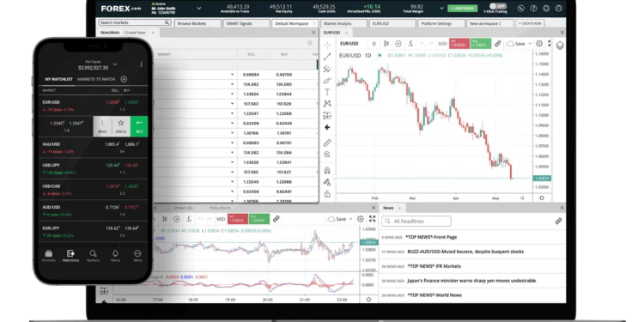The width and height of the screenshot is (644, 322).
Task: Open the Portfolio tab on phone
Action: 48,256
